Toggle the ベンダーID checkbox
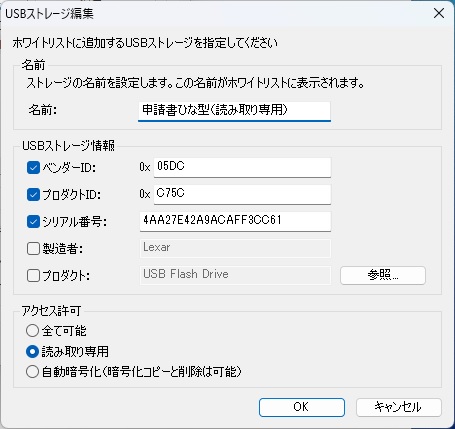 (x=33, y=168)
